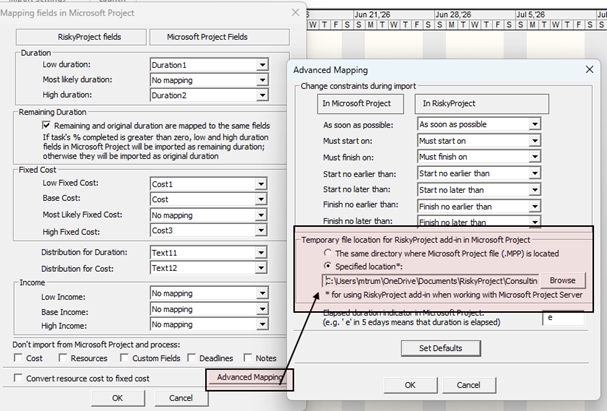
Task: Check the Deadlines don't-import checkbox
Action: click(191, 358)
